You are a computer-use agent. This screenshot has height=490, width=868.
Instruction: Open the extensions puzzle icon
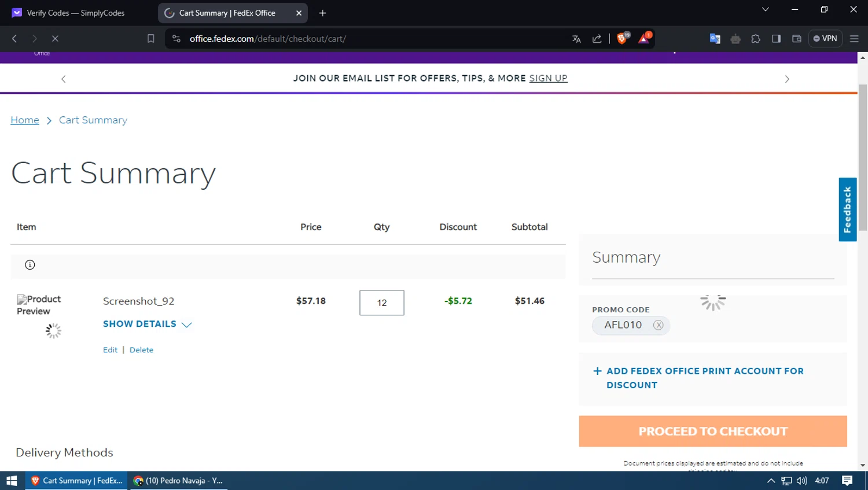point(756,39)
